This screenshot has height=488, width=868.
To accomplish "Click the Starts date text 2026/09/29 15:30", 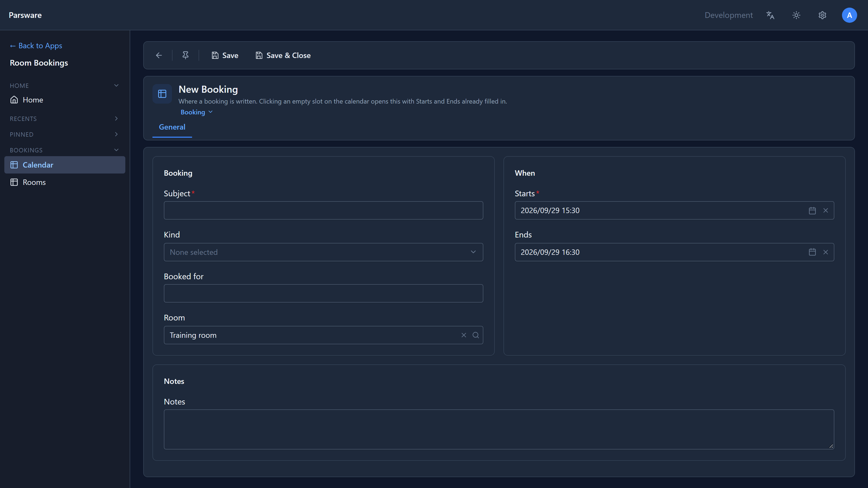I will [550, 210].
